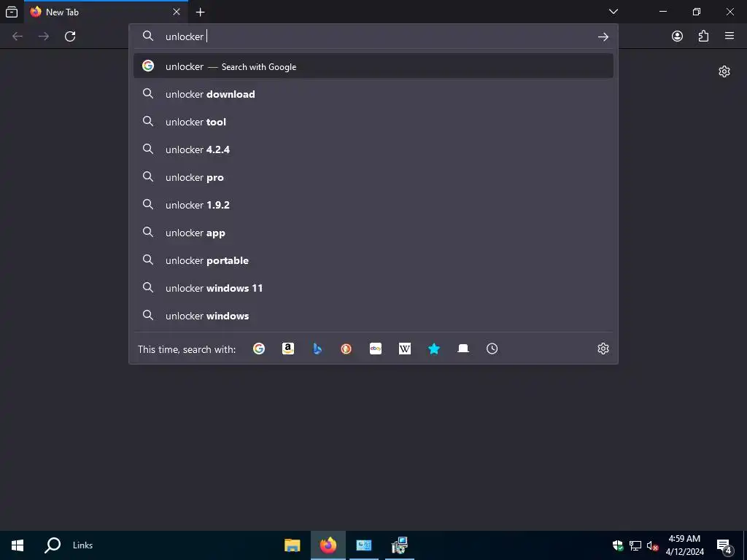Open the list all tabs dropdown
This screenshot has width=747, height=560.
614,12
